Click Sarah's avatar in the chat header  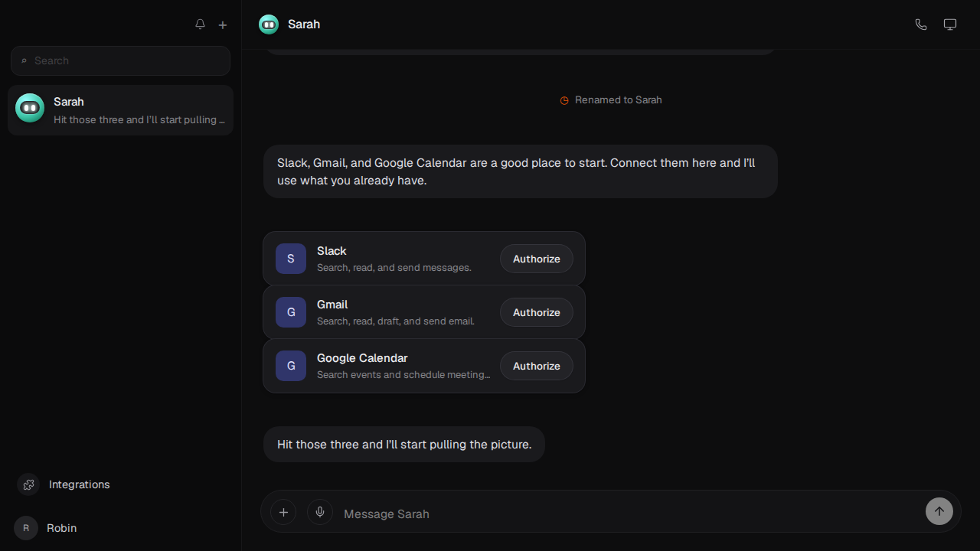coord(269,24)
